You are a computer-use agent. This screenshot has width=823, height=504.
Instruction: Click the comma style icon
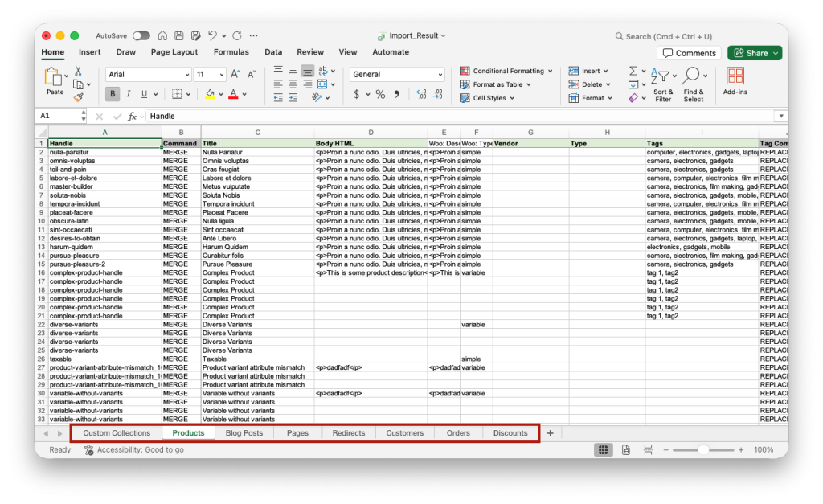pos(397,94)
